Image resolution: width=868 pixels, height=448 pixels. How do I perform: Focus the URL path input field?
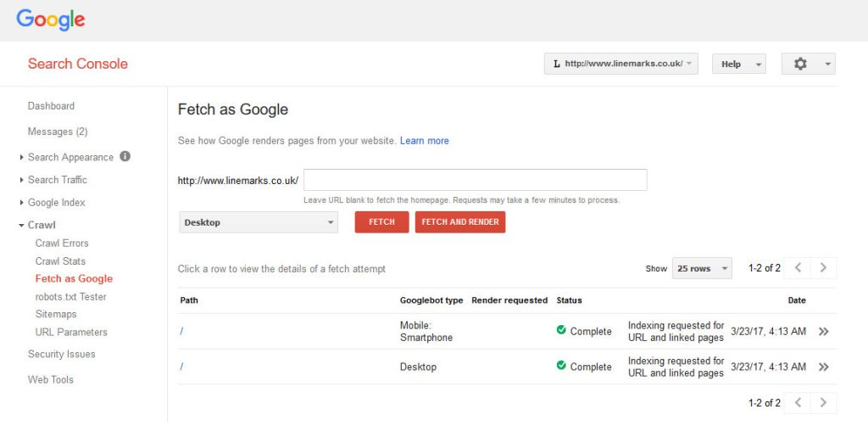click(476, 180)
